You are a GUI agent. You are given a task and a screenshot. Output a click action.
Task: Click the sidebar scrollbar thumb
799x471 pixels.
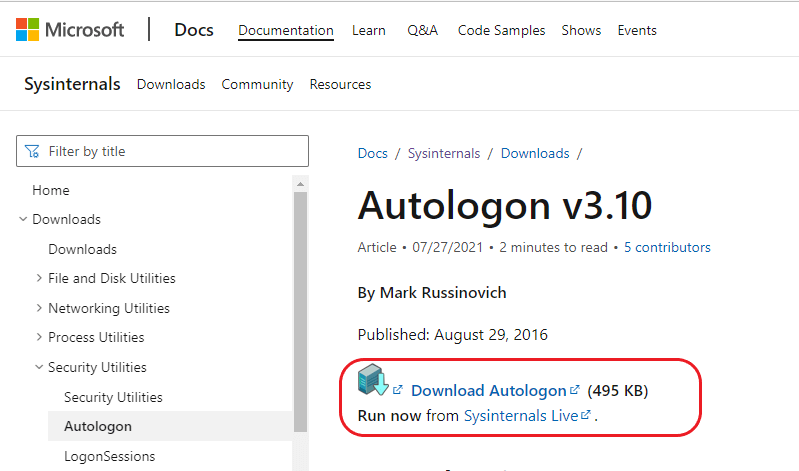coord(300,312)
